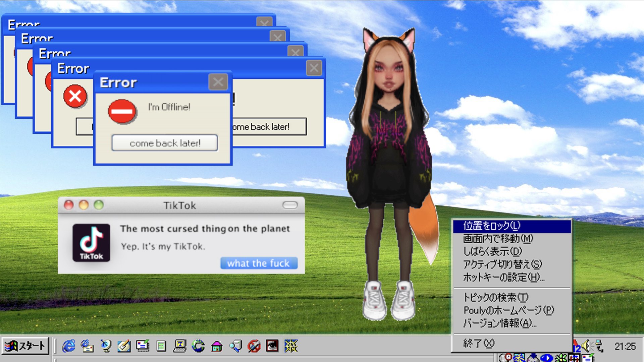Choose バージョン情報(A)... from the menu

pos(512,323)
